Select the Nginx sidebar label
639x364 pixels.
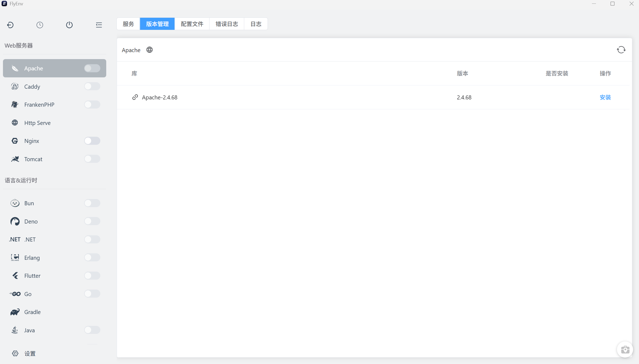(x=32, y=141)
